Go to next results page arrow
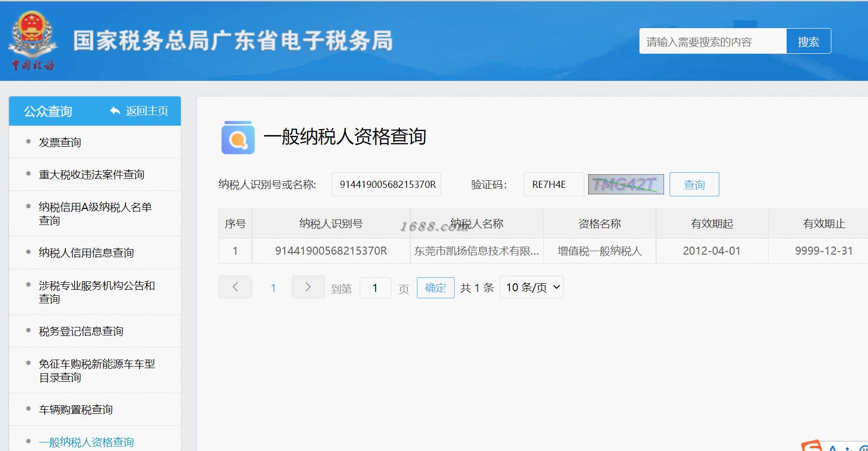 click(x=308, y=287)
